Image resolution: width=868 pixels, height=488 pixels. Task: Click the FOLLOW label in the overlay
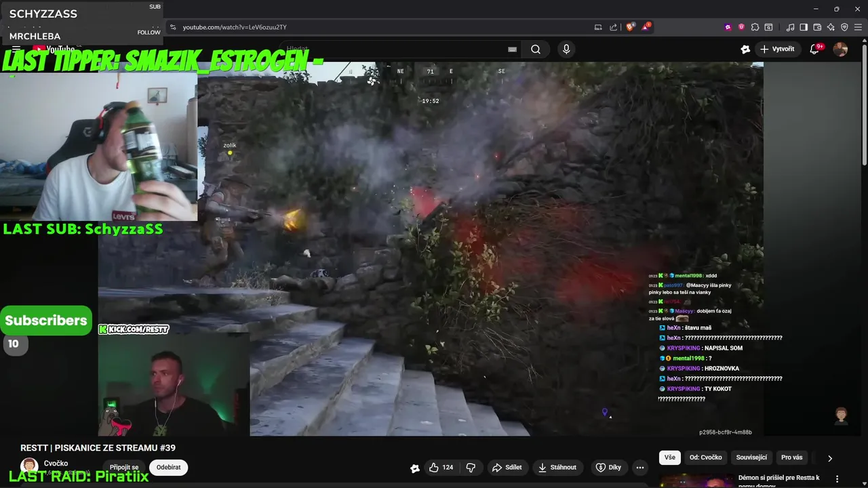coord(149,33)
